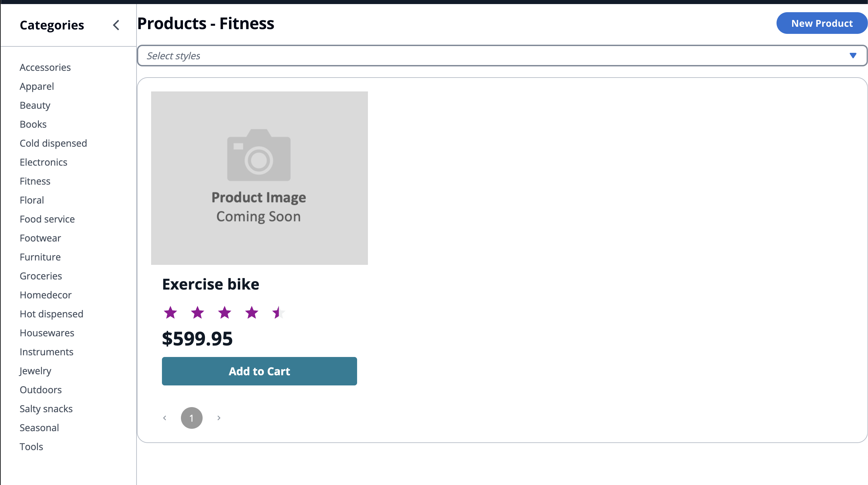Click the New Product button
Image resolution: width=868 pixels, height=485 pixels.
(822, 23)
